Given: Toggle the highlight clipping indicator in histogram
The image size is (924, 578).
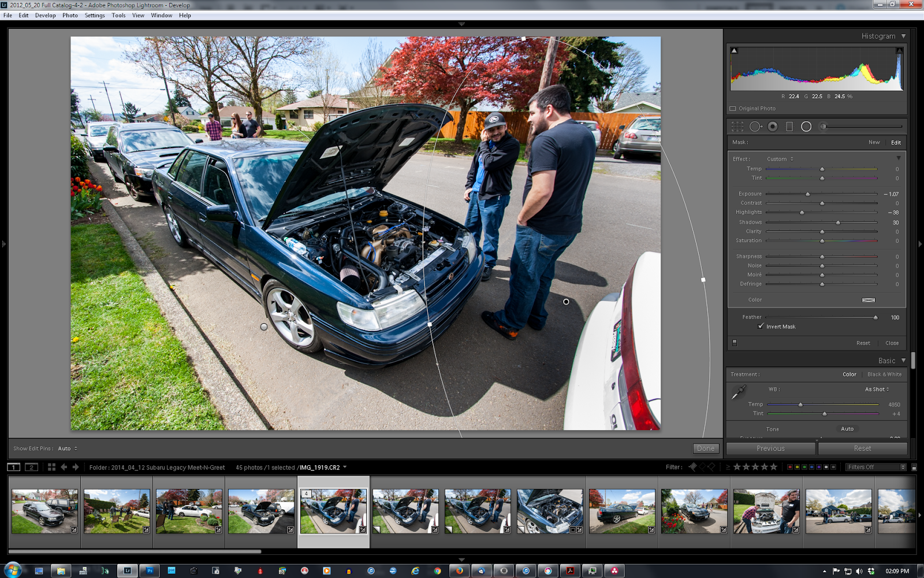Looking at the screenshot, I should pos(899,51).
